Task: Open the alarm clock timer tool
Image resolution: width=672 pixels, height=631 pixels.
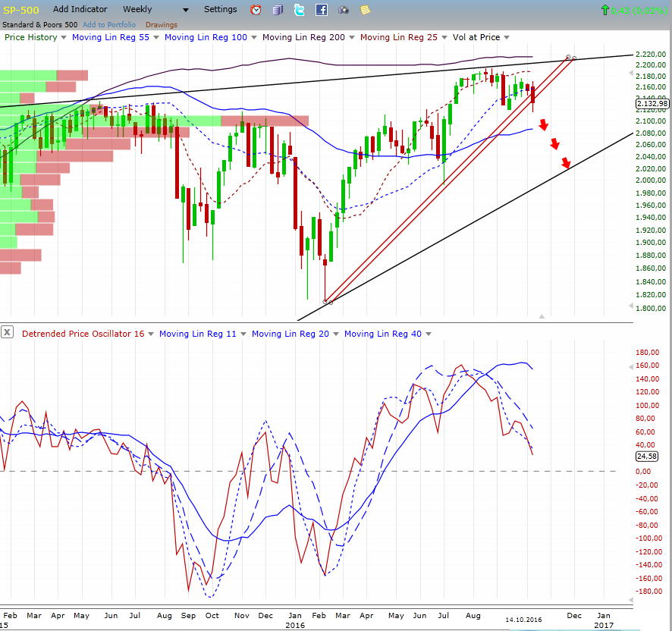Action: coord(255,9)
